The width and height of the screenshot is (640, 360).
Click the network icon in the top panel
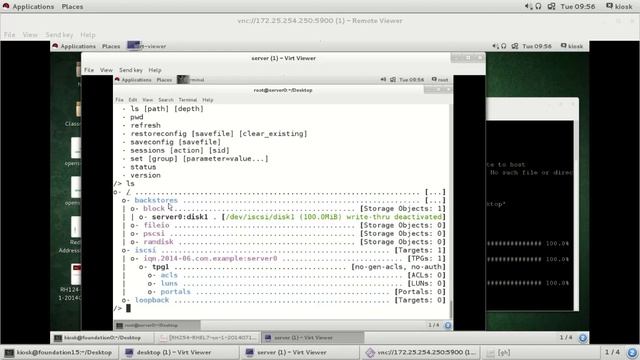pyautogui.click(x=551, y=6)
